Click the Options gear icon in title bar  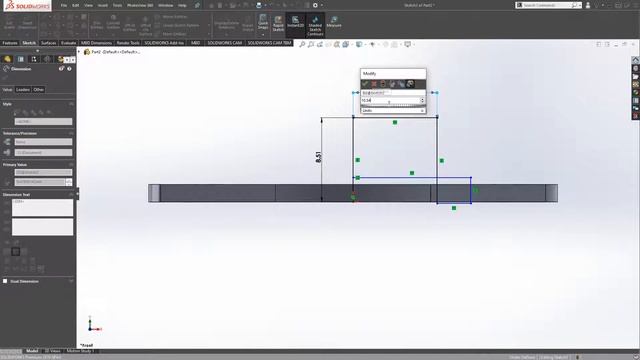pyautogui.click(x=315, y=5)
